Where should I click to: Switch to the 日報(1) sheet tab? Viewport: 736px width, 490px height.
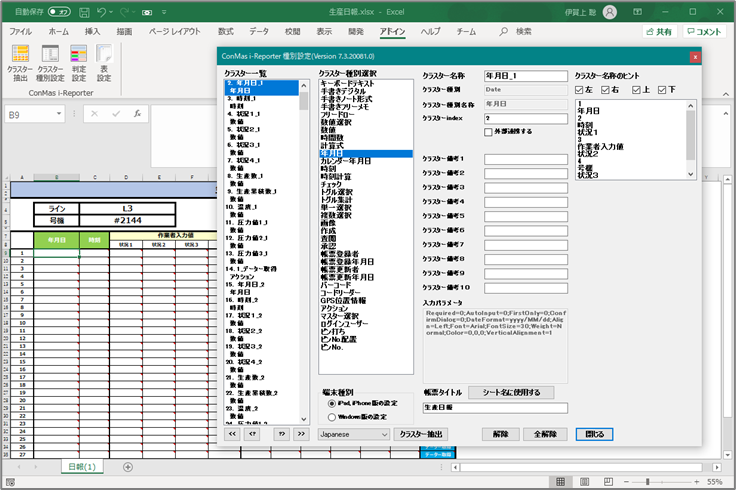tap(81, 467)
